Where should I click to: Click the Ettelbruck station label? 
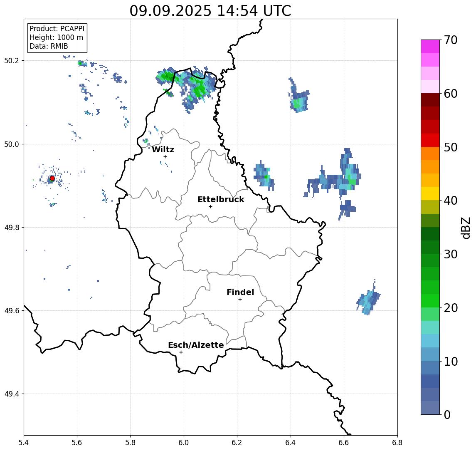[x=221, y=199]
